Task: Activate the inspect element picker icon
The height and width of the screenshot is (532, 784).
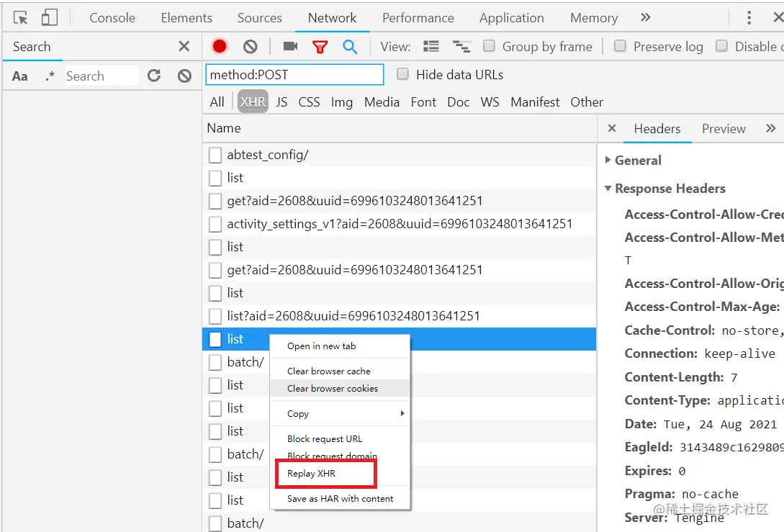Action: pyautogui.click(x=20, y=18)
